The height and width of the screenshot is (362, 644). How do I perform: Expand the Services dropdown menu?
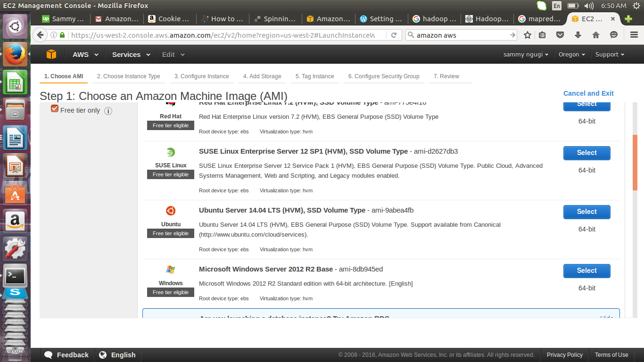(131, 55)
